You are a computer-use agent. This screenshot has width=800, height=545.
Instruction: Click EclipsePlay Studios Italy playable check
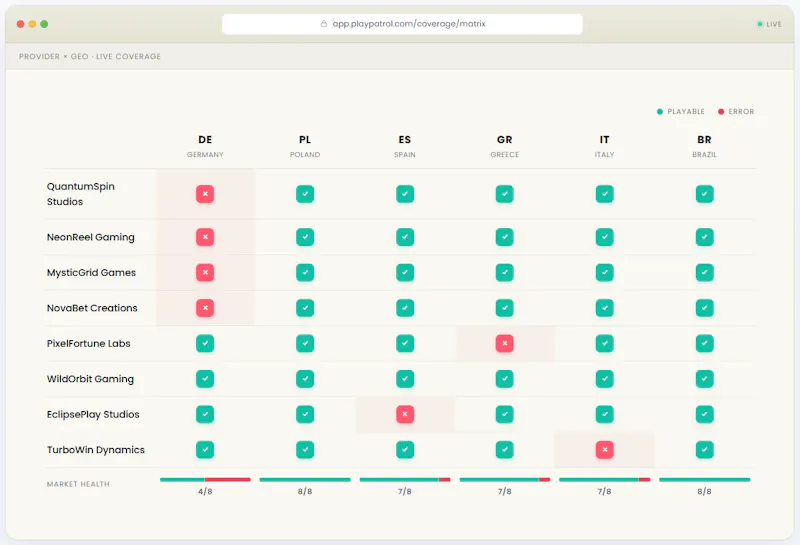(x=605, y=414)
